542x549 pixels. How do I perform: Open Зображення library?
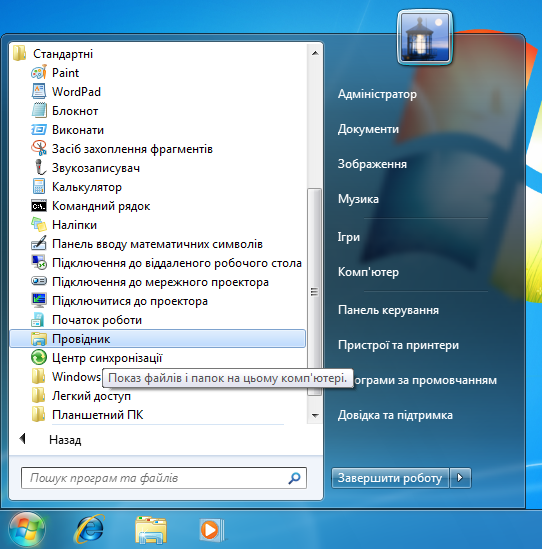point(372,164)
